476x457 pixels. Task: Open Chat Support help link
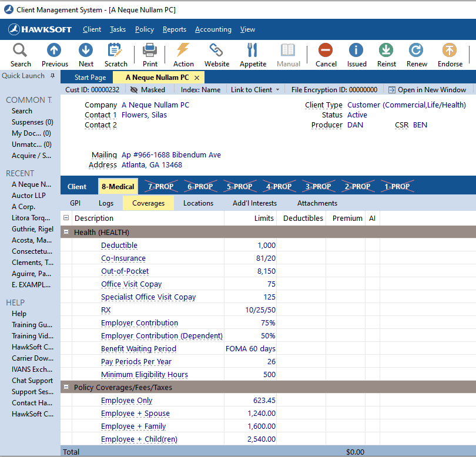(32, 381)
